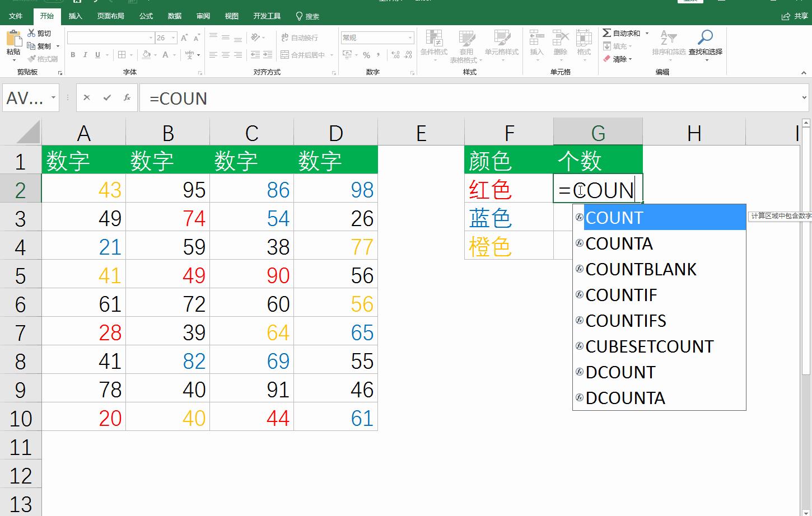Screen dimensions: 812x516
Task: Click the Cancel (X) button beside the formula bar
Action: coord(87,97)
